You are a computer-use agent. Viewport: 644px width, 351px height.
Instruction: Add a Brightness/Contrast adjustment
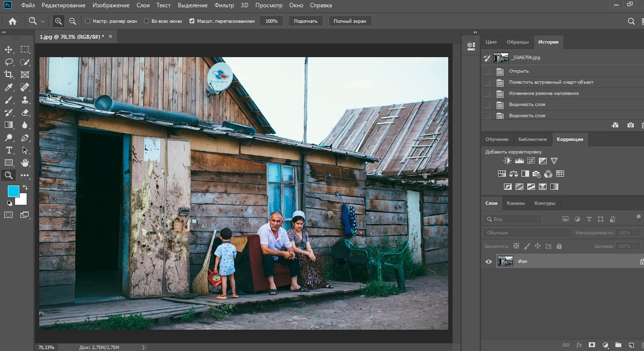[x=507, y=161]
